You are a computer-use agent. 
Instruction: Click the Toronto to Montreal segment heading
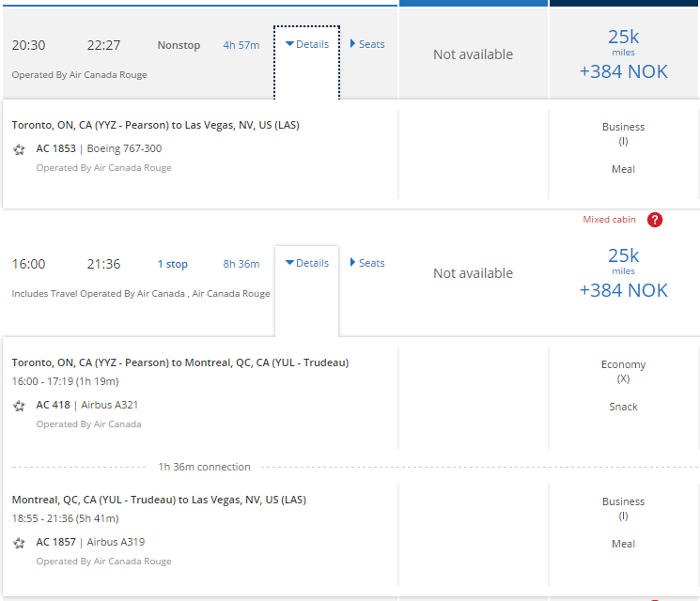coord(180,362)
